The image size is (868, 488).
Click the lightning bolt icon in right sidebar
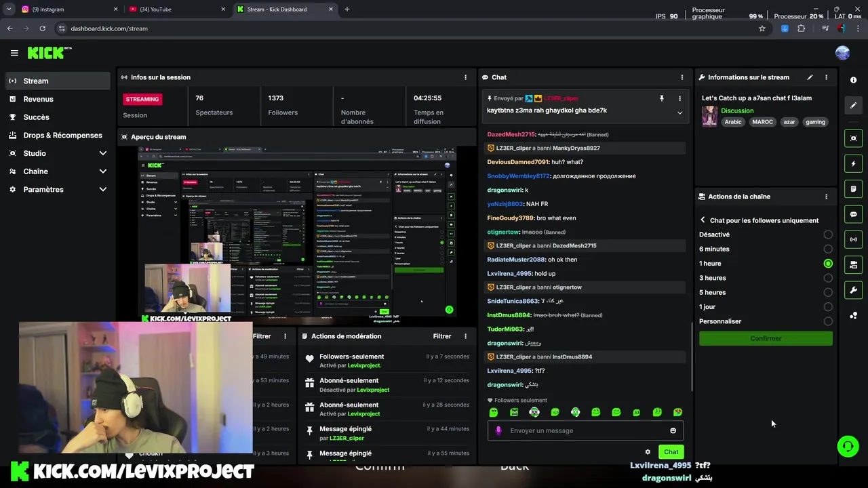853,163
